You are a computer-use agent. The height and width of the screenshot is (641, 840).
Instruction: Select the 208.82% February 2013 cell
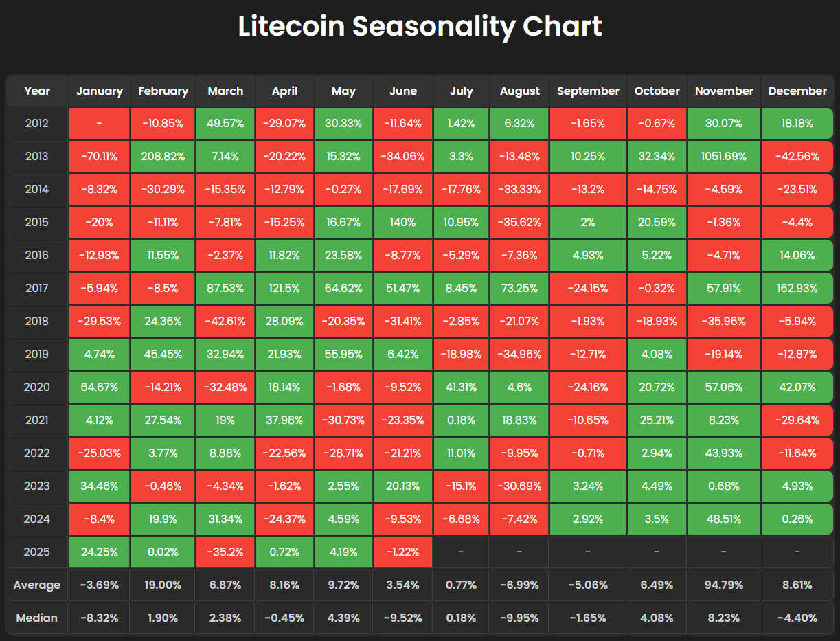pos(163,157)
